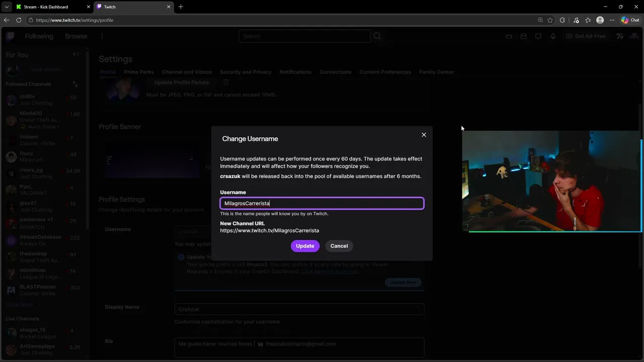
Task: Open the BLASTPremier channel in sidebar
Action: [43, 290]
